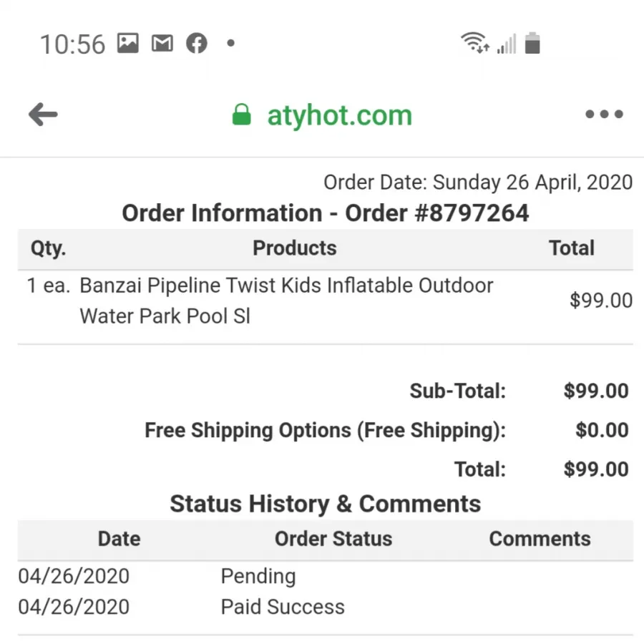The image size is (644, 644).
Task: Select the Banzai Pipeline Twist product name
Action: tap(286, 301)
